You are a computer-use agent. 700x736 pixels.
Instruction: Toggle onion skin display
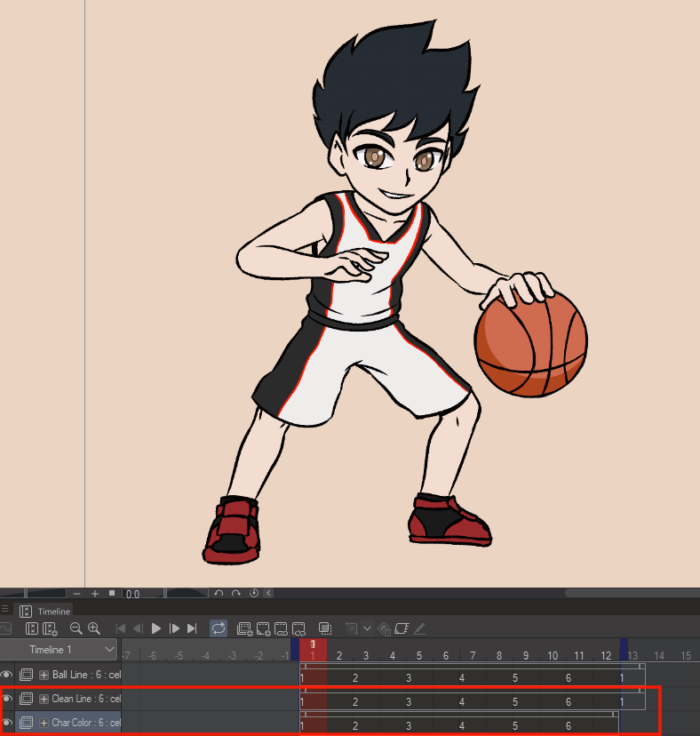[325, 628]
